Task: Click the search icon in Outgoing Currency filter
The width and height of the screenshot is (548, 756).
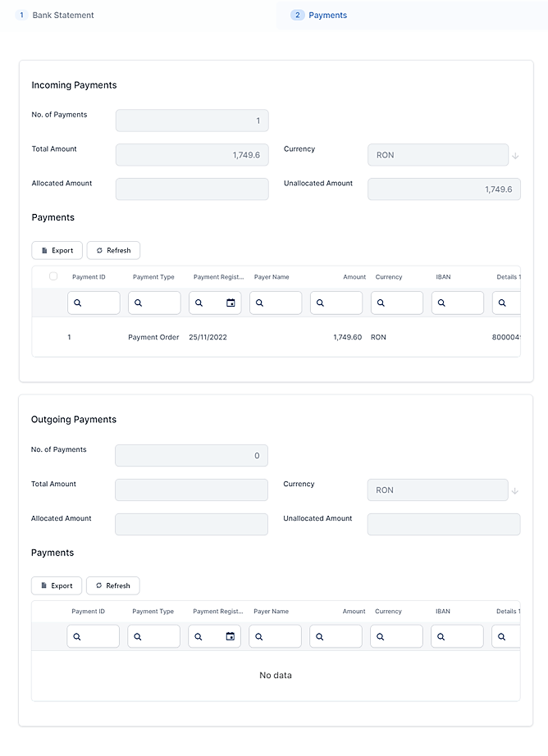Action: coord(380,637)
